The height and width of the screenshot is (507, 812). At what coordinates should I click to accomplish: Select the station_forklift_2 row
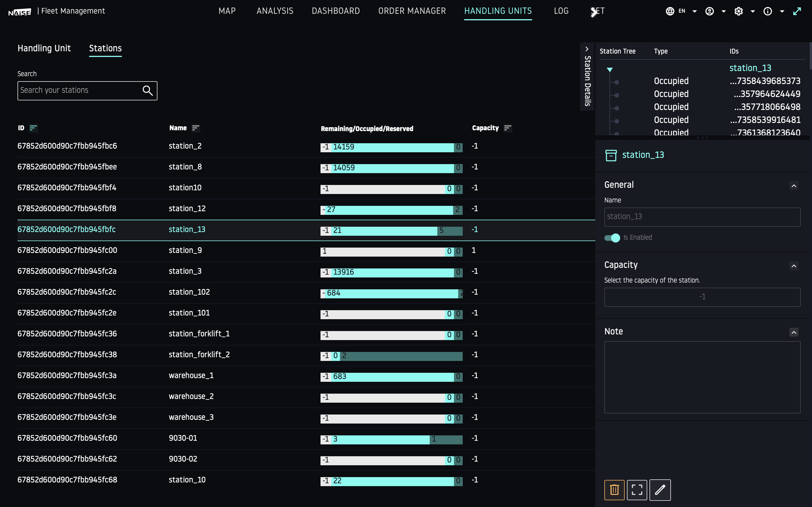pyautogui.click(x=199, y=355)
